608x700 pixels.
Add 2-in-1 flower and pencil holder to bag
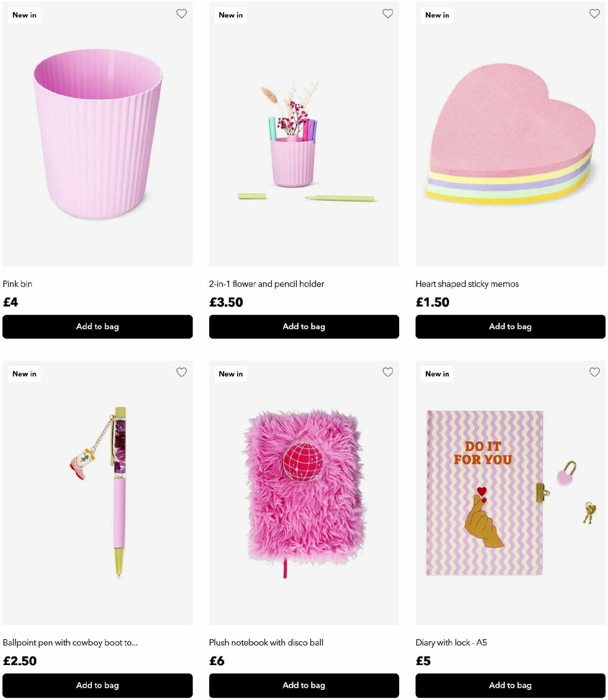point(304,326)
